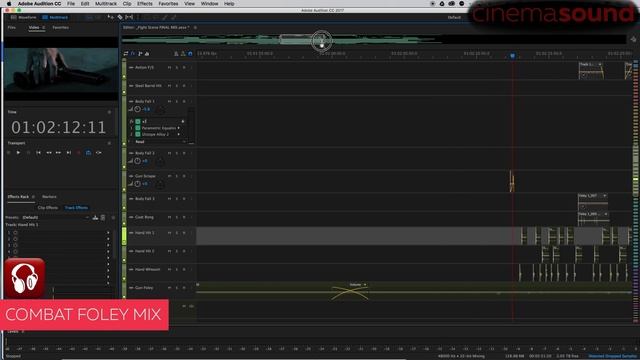This screenshot has width=640, height=360.
Task: Open effect slot 2 arrow menu
Action: (108, 239)
